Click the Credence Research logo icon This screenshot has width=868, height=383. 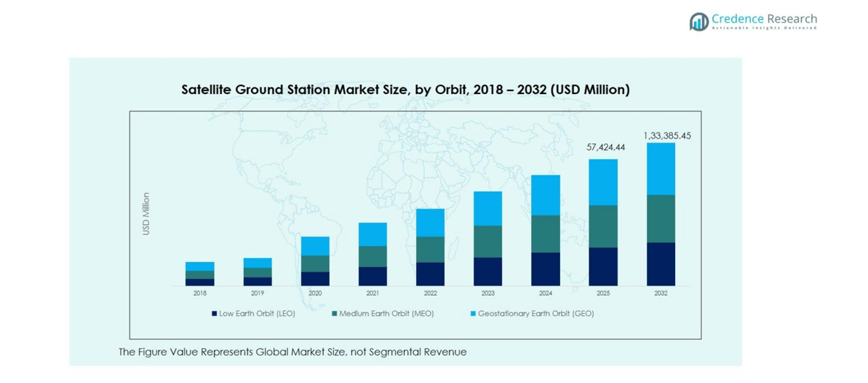click(698, 22)
